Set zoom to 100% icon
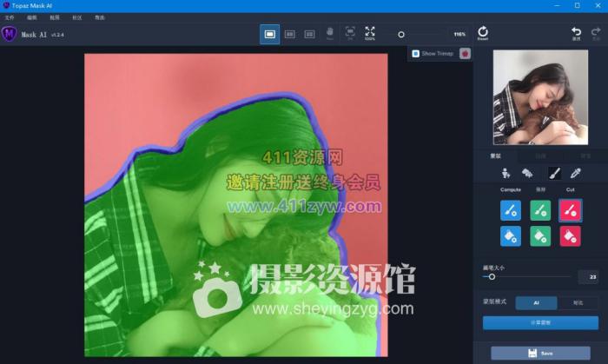This screenshot has width=608, height=364. click(370, 33)
